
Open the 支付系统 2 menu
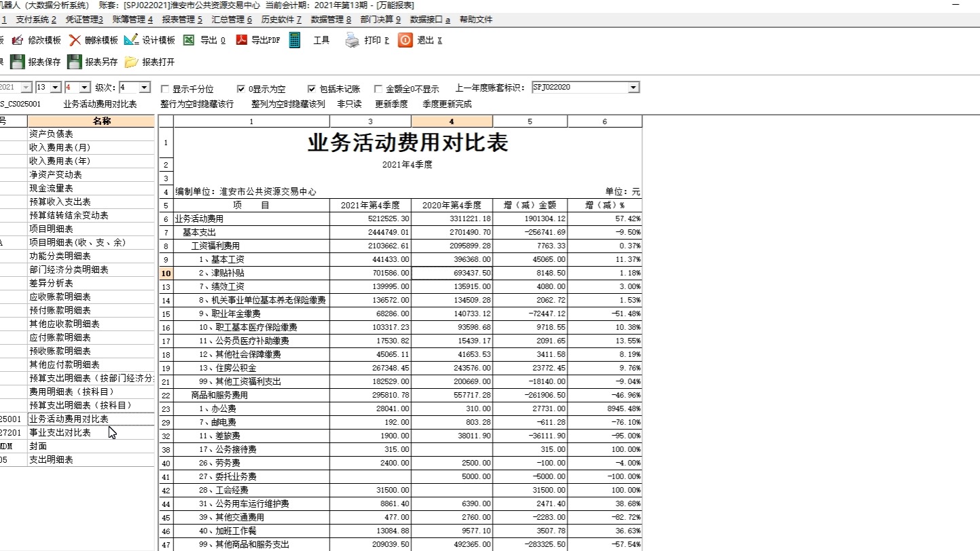[x=36, y=20]
